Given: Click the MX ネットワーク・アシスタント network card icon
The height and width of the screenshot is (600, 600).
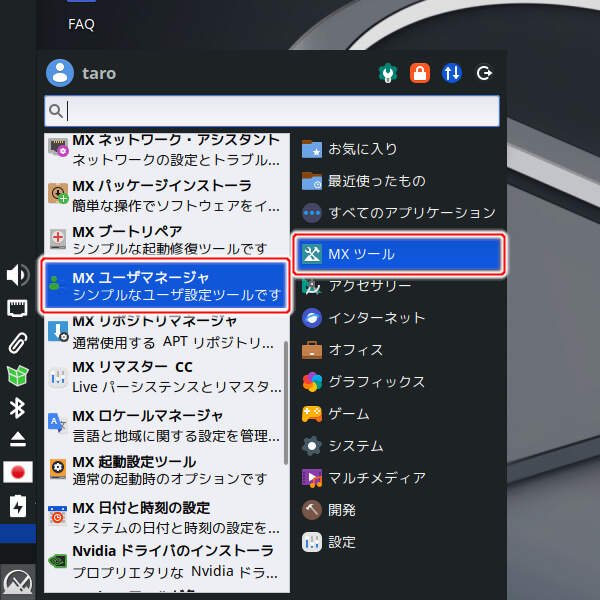Looking at the screenshot, I should click(58, 147).
